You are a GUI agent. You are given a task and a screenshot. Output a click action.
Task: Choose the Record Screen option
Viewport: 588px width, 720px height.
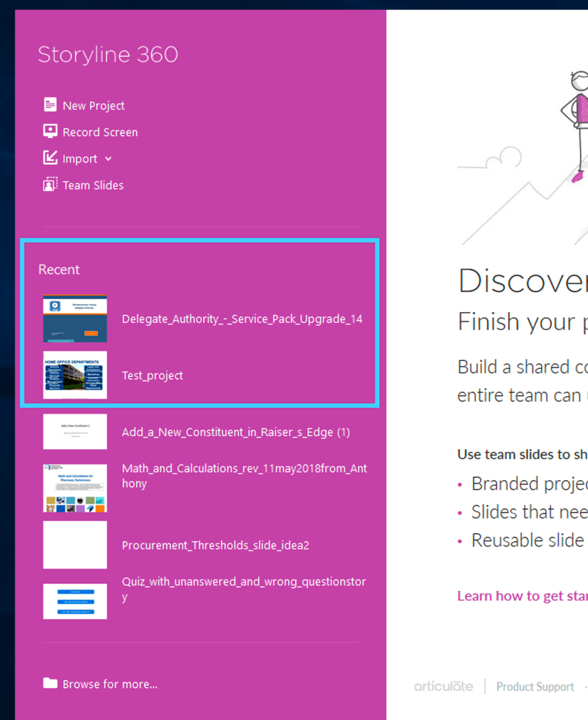pyautogui.click(x=100, y=132)
